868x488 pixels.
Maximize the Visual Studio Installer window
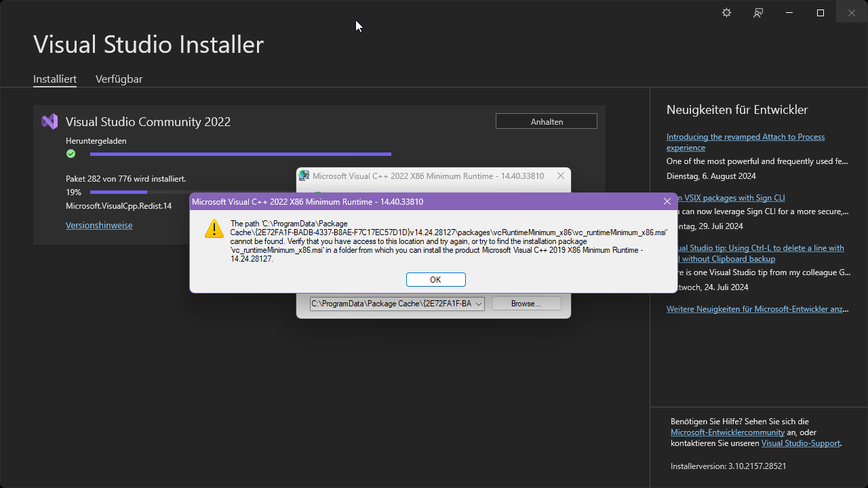[x=821, y=13]
